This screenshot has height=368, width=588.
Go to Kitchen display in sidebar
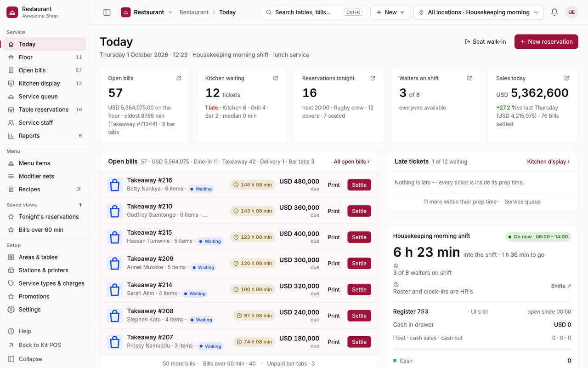pos(45,83)
